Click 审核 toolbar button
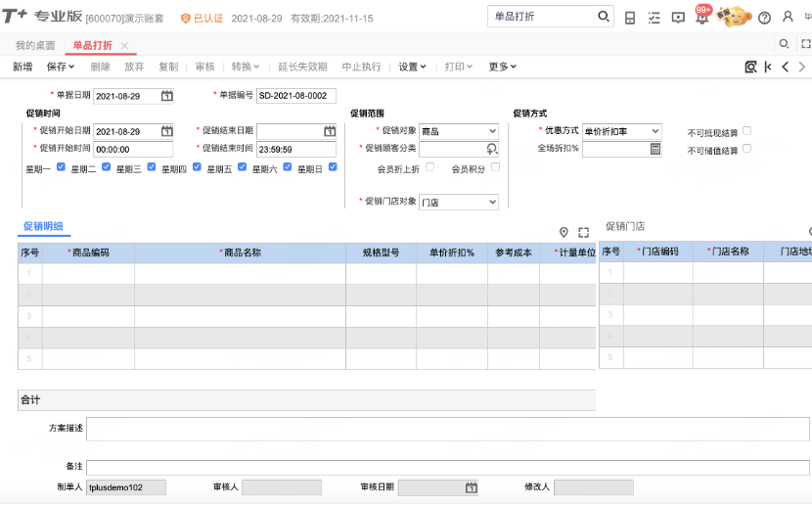The image size is (812, 505). click(204, 67)
